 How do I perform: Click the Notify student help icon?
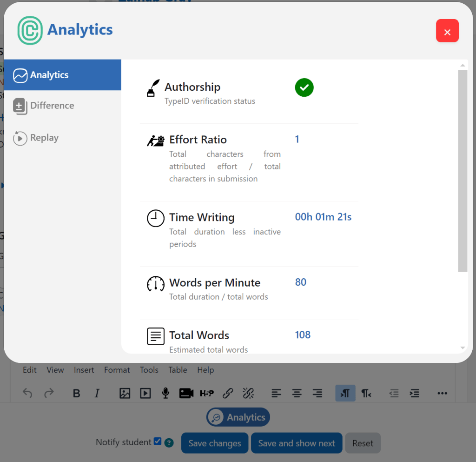(169, 443)
